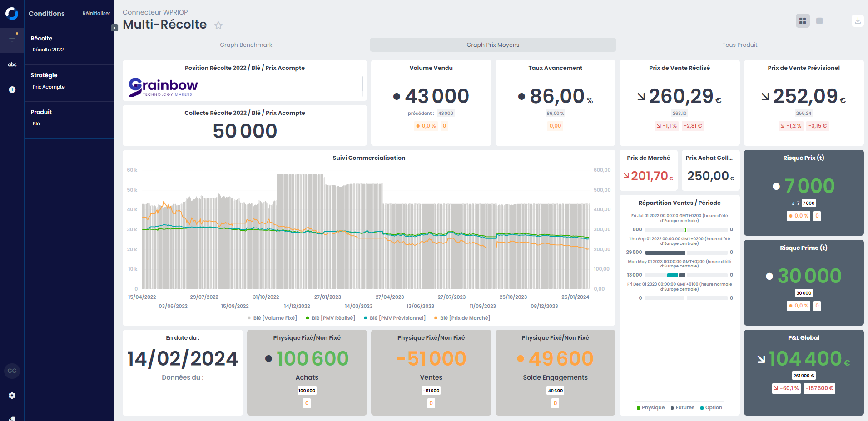Image resolution: width=868 pixels, height=421 pixels.
Task: Open the Stratégie filter Prix Acompte
Action: (49, 87)
